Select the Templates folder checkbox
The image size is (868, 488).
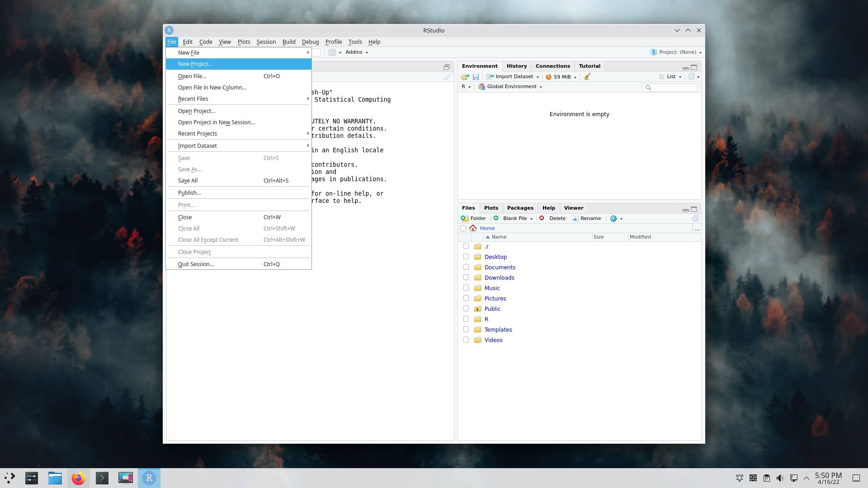466,329
